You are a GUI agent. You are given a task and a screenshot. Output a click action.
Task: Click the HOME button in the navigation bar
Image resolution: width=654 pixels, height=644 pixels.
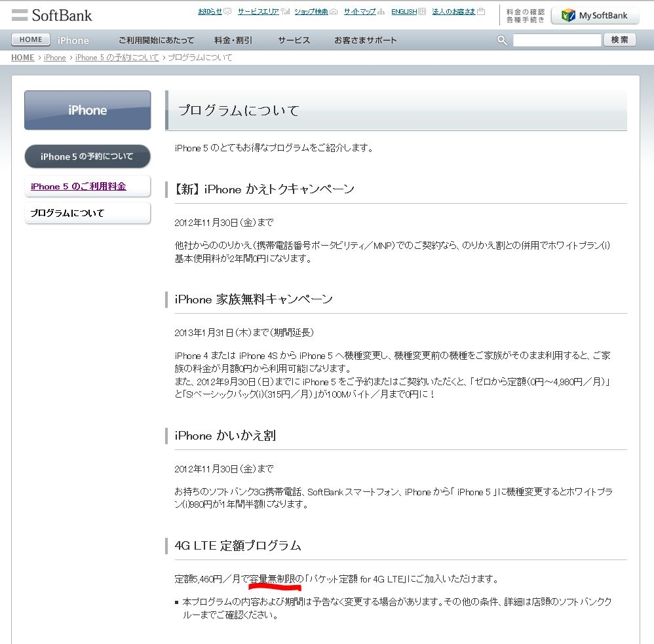coord(31,39)
